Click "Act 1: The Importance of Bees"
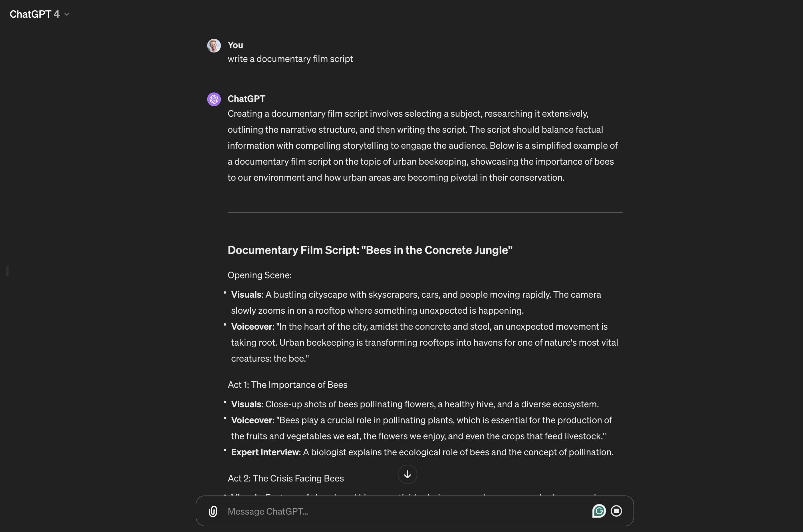The height and width of the screenshot is (532, 803). [x=287, y=384]
